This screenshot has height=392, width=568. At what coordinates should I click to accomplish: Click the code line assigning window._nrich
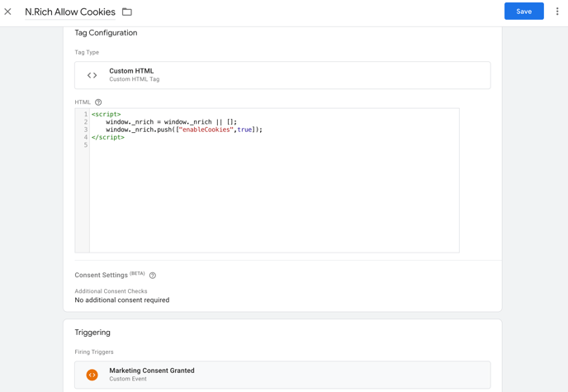pyautogui.click(x=172, y=122)
